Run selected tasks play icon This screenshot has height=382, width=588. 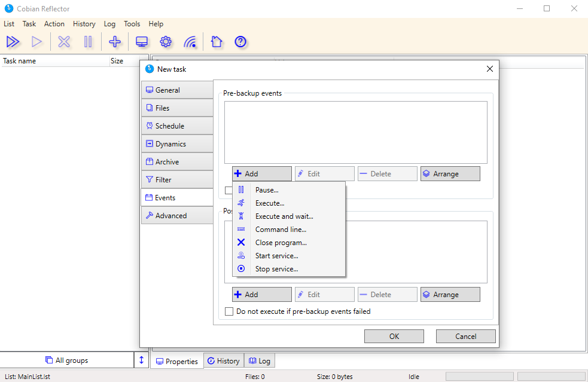36,42
